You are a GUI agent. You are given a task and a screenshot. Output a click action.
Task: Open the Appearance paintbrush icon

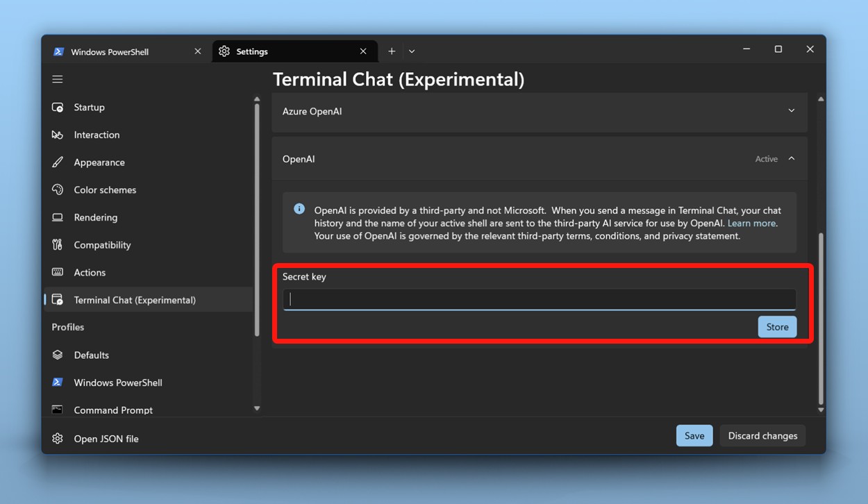[58, 162]
